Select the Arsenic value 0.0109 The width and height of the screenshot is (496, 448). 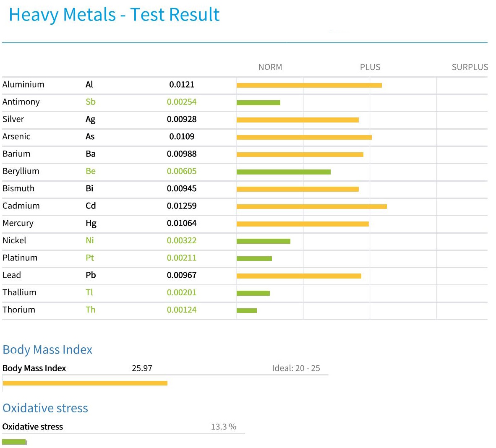(x=182, y=137)
